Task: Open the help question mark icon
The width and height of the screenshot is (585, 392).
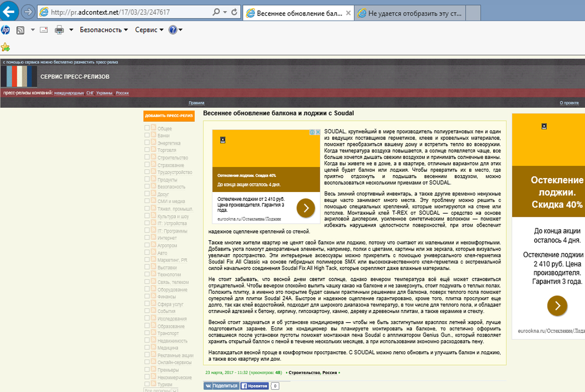Action: point(173,30)
